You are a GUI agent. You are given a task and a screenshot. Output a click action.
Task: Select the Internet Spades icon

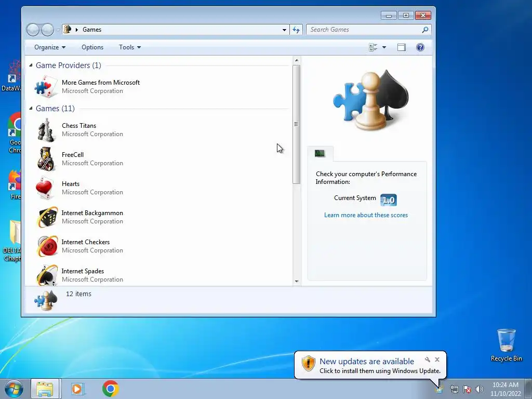click(47, 275)
